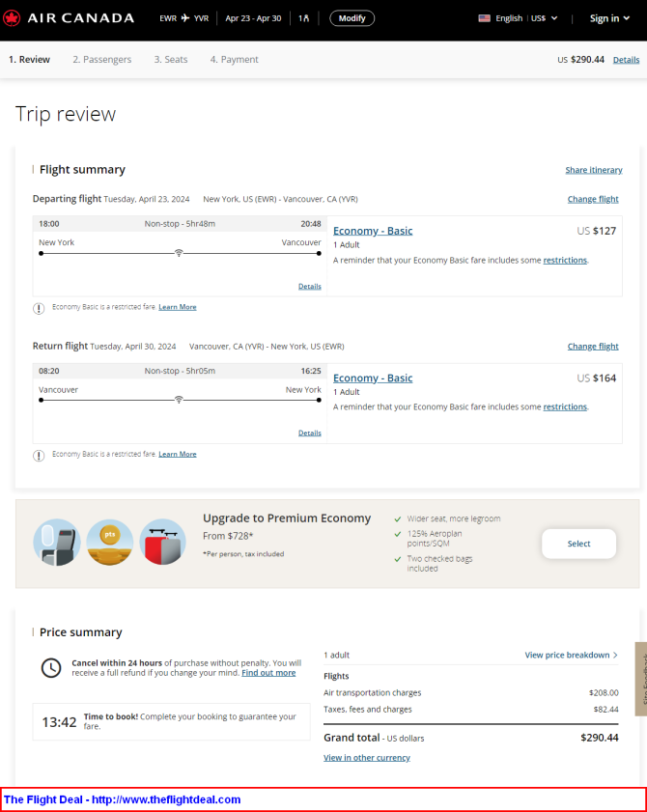The height and width of the screenshot is (812, 647).
Task: Click the points coin illustration in upgrade banner
Action: [x=110, y=543]
